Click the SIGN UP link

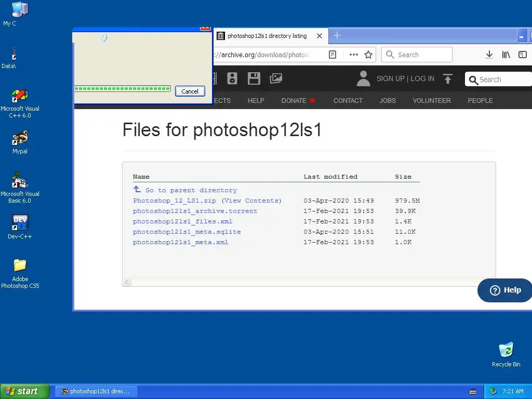coord(390,79)
